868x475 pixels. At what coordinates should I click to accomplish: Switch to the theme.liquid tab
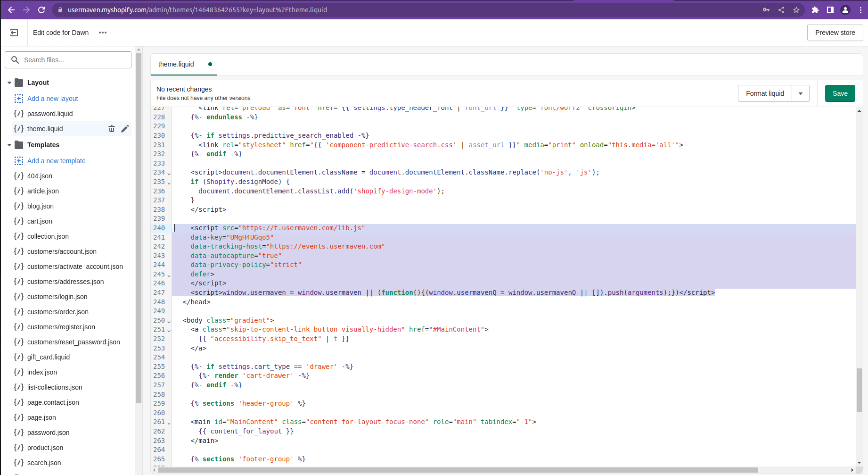coord(176,64)
